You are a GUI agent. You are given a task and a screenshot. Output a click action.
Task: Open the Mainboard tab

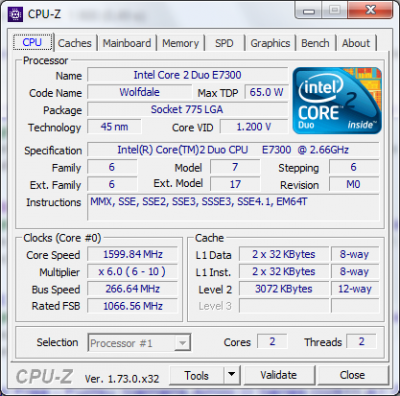(x=127, y=43)
